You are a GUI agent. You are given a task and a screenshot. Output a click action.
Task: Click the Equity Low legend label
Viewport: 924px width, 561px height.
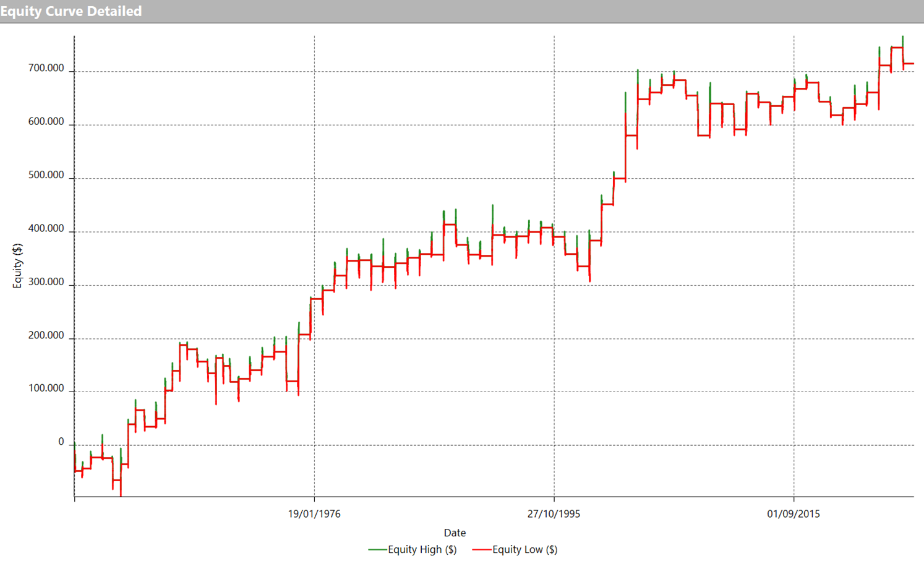tap(524, 549)
